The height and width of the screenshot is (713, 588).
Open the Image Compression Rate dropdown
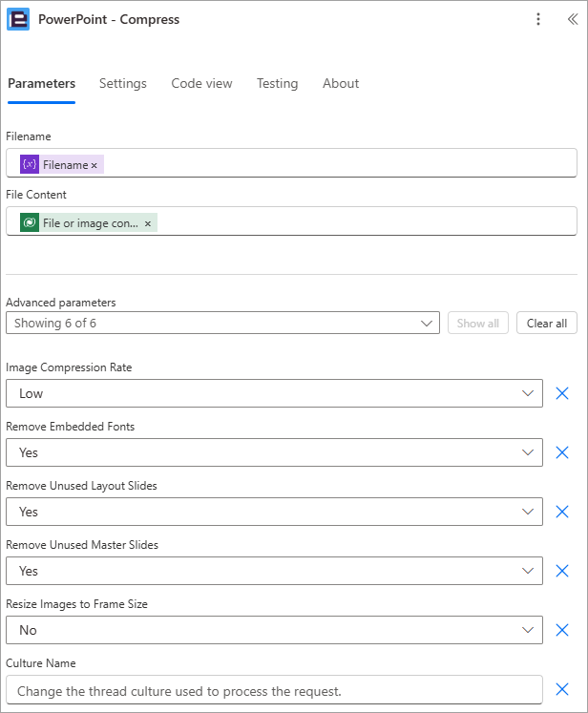pos(274,393)
